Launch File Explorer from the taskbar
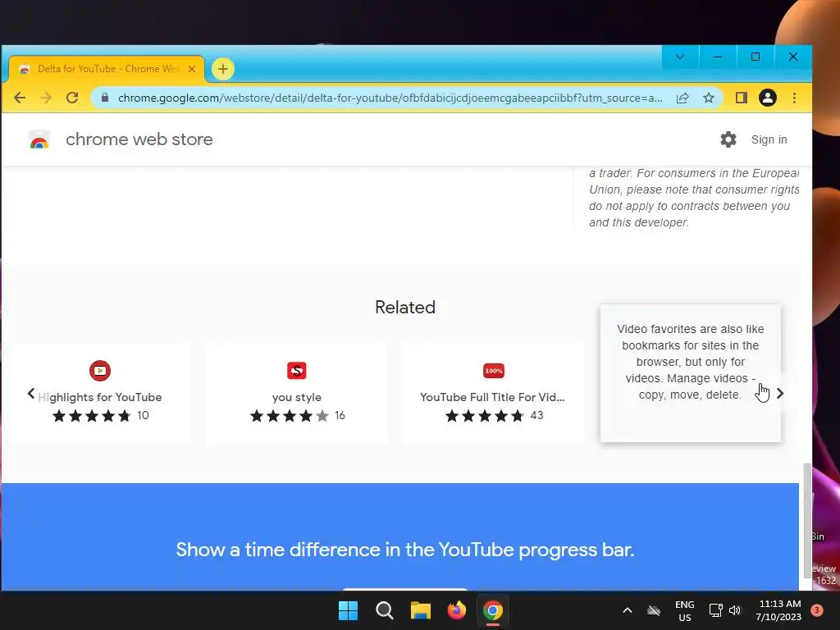Screen dimensions: 840x630 [421, 610]
